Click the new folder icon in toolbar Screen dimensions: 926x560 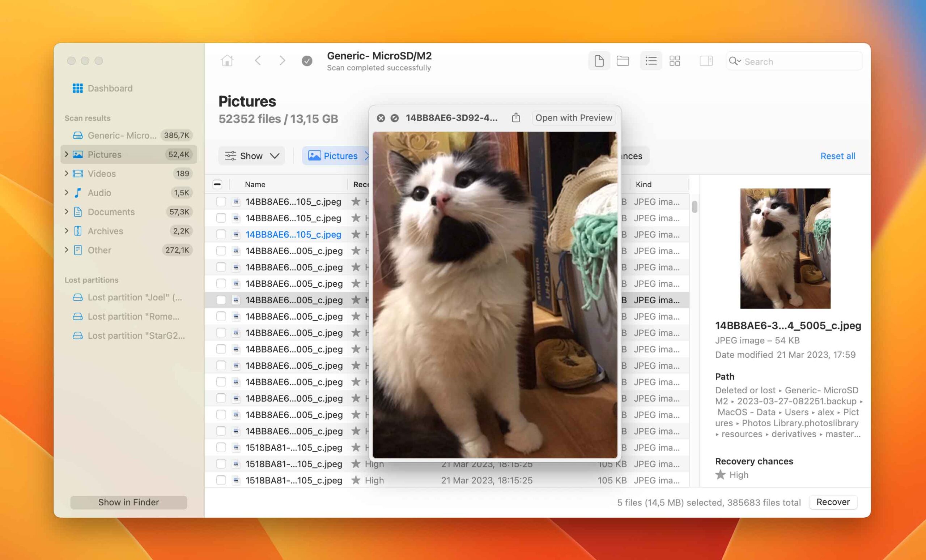coord(622,61)
